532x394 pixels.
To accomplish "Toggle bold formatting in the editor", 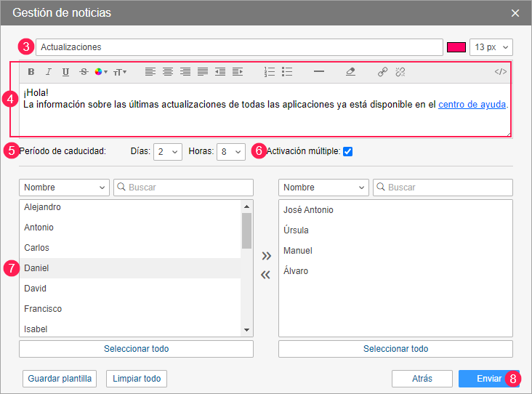I will (x=31, y=72).
